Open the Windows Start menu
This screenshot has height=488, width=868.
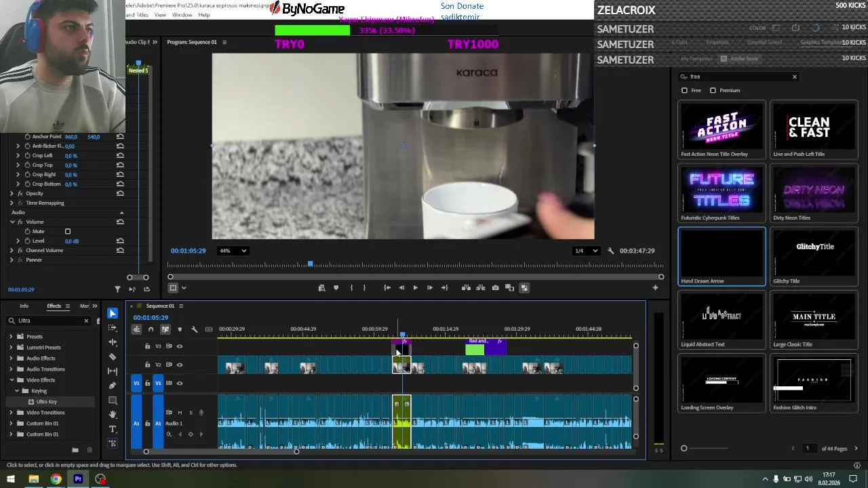(11, 480)
